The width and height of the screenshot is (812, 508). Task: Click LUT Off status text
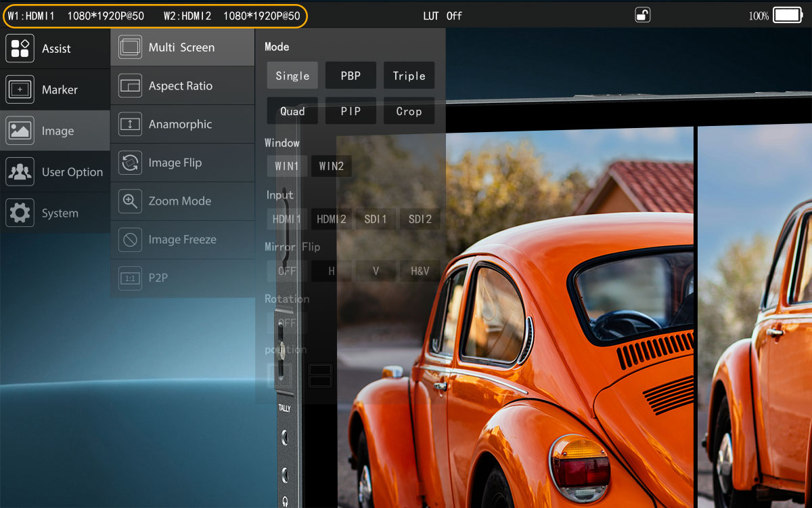443,16
